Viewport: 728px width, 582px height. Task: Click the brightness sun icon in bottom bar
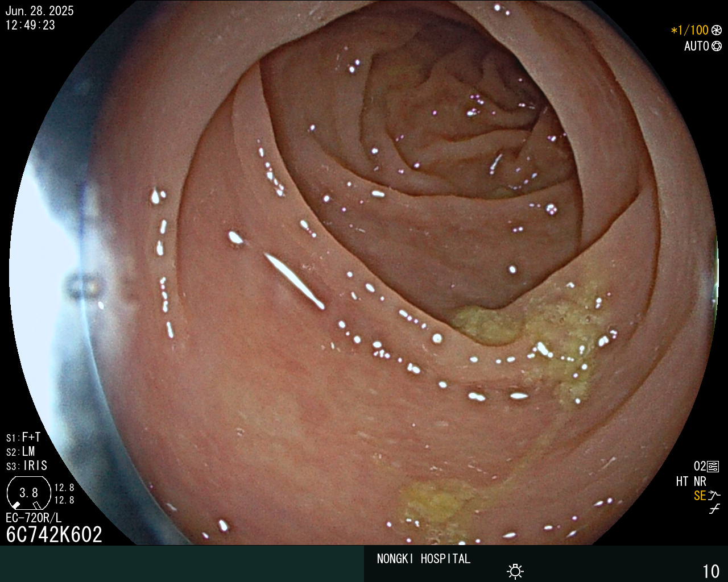(515, 571)
